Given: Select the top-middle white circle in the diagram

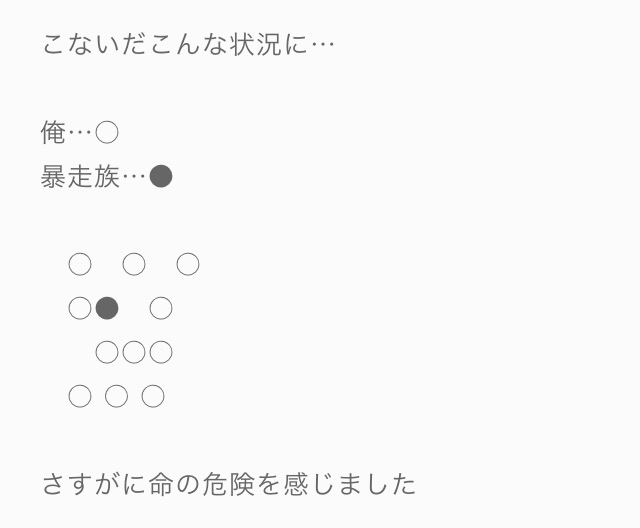Looking at the screenshot, I should (134, 264).
